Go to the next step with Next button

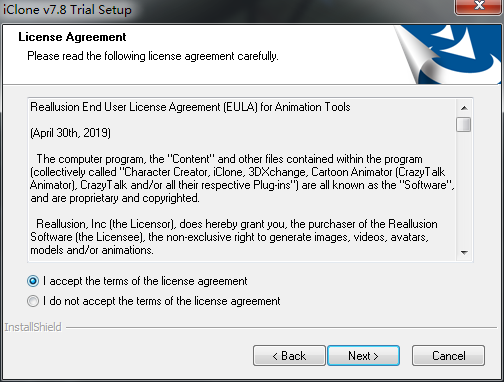coord(363,356)
